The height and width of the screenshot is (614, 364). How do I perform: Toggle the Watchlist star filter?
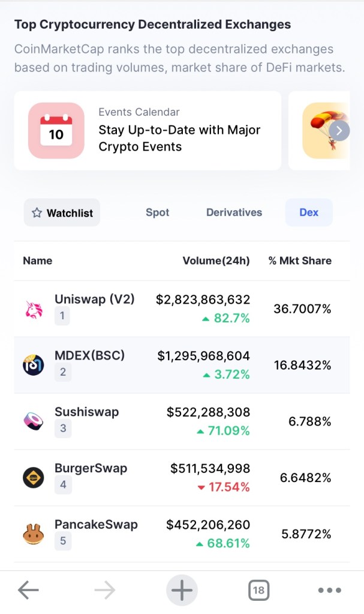pyautogui.click(x=62, y=212)
